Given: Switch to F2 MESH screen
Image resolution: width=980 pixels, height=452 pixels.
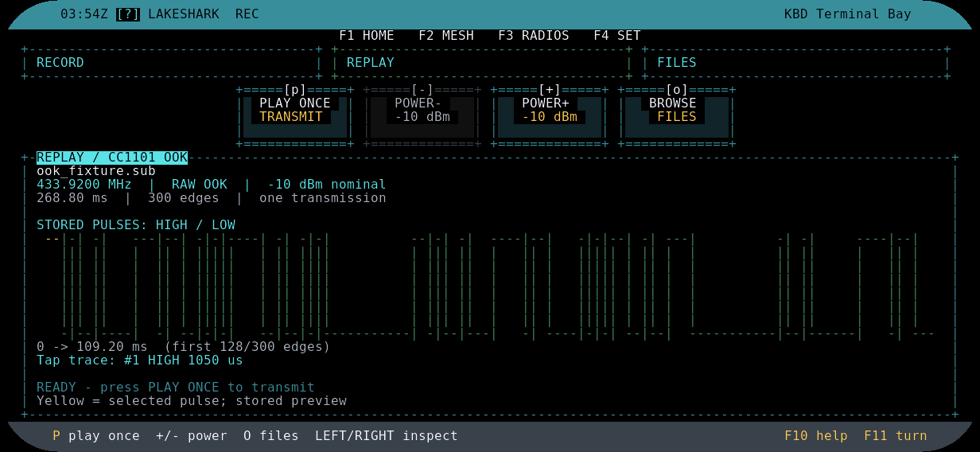Looking at the screenshot, I should pyautogui.click(x=446, y=36).
